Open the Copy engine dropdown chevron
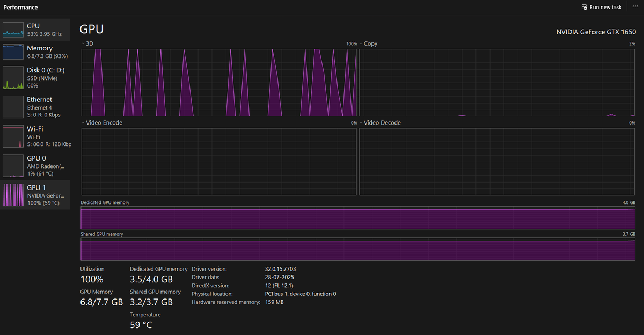The width and height of the screenshot is (644, 335). (x=361, y=43)
